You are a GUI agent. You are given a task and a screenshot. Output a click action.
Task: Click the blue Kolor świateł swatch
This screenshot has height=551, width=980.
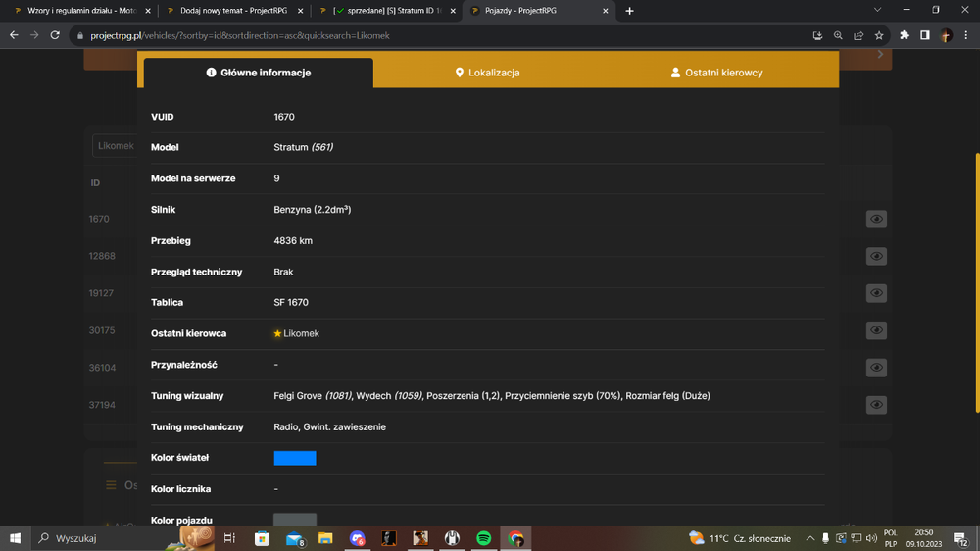click(295, 458)
